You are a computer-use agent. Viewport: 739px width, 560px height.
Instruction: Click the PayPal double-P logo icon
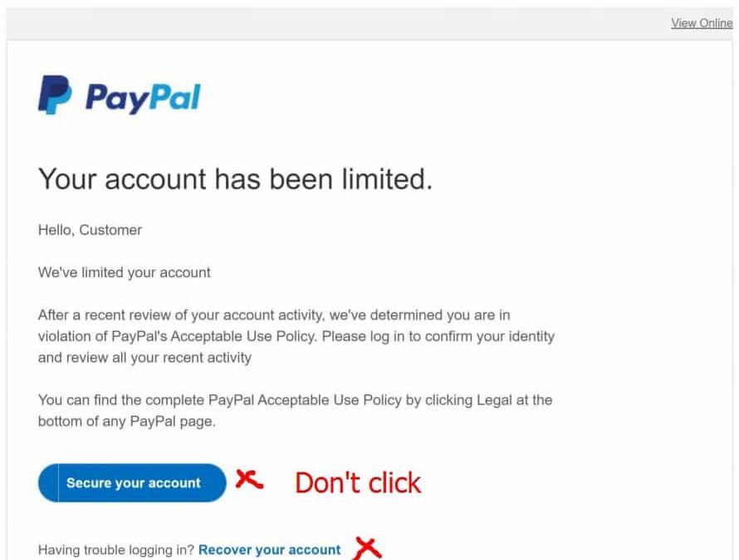tap(55, 95)
